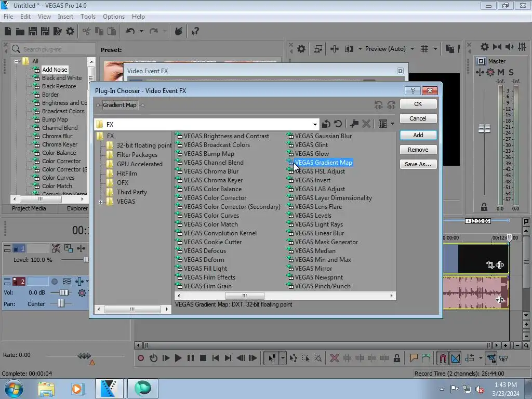532x399 pixels.
Task: Click Move Up One Level folder icon
Action: tap(326, 124)
